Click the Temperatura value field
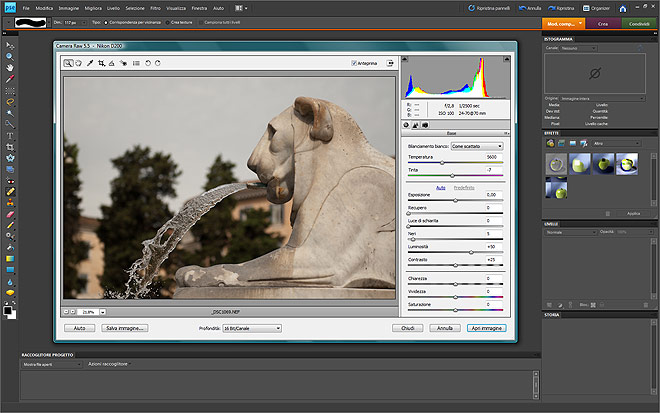 coord(492,157)
